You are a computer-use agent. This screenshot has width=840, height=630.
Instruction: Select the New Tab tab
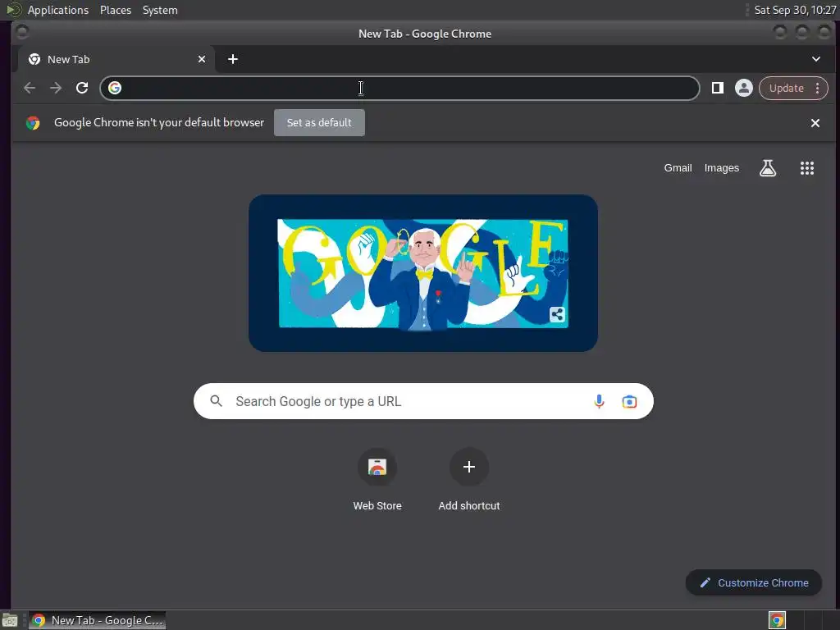click(116, 59)
